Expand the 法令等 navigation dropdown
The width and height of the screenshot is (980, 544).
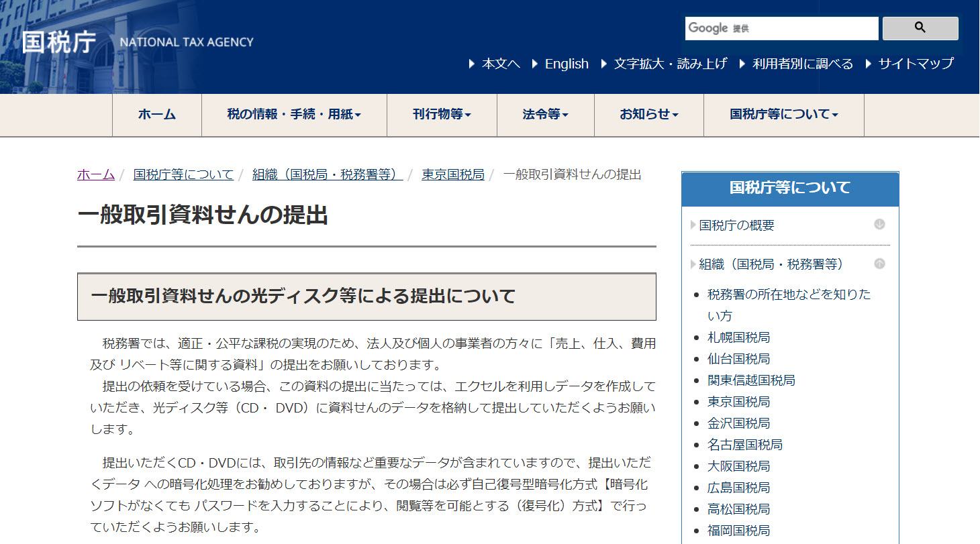point(545,115)
